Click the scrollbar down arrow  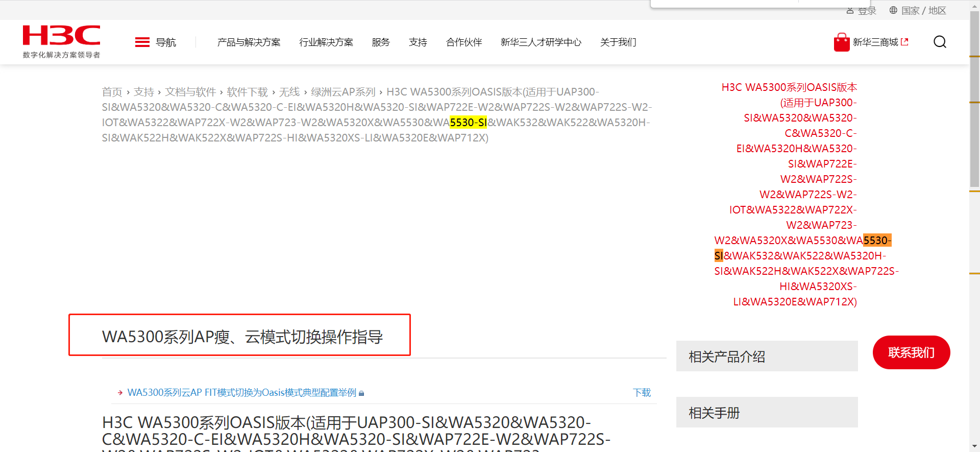click(974, 447)
